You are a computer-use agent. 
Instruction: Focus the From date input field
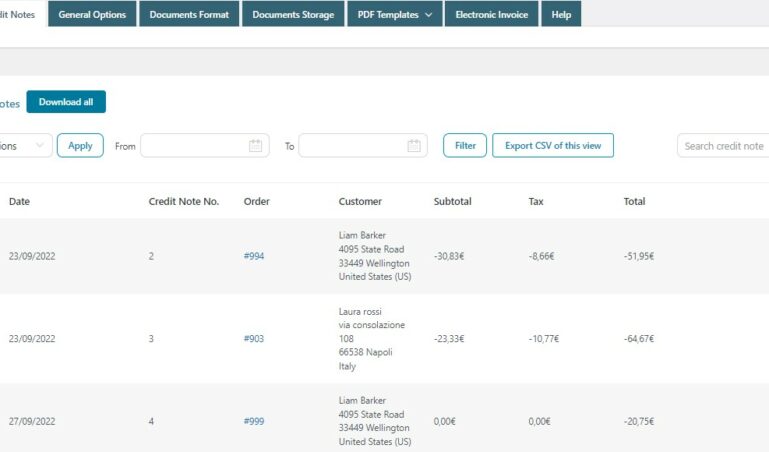coord(205,146)
